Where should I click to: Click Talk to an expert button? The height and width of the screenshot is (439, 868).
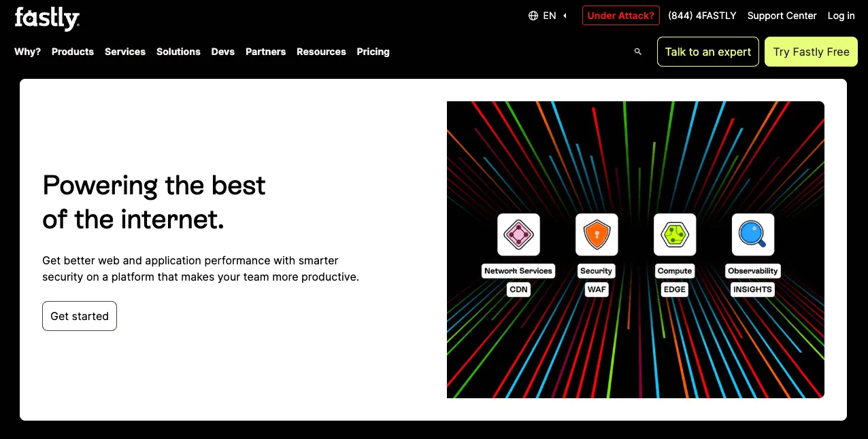click(x=708, y=52)
